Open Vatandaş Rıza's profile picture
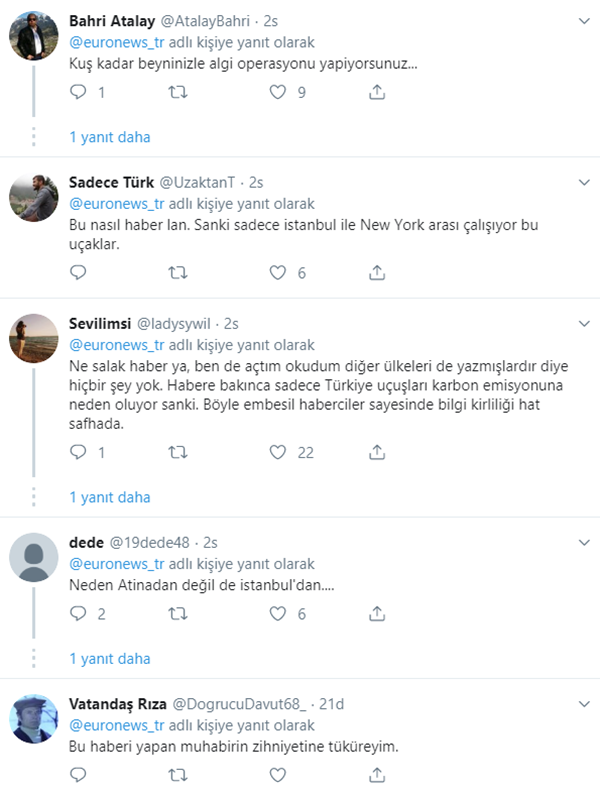Viewport: 600px width, 792px height. 33,722
